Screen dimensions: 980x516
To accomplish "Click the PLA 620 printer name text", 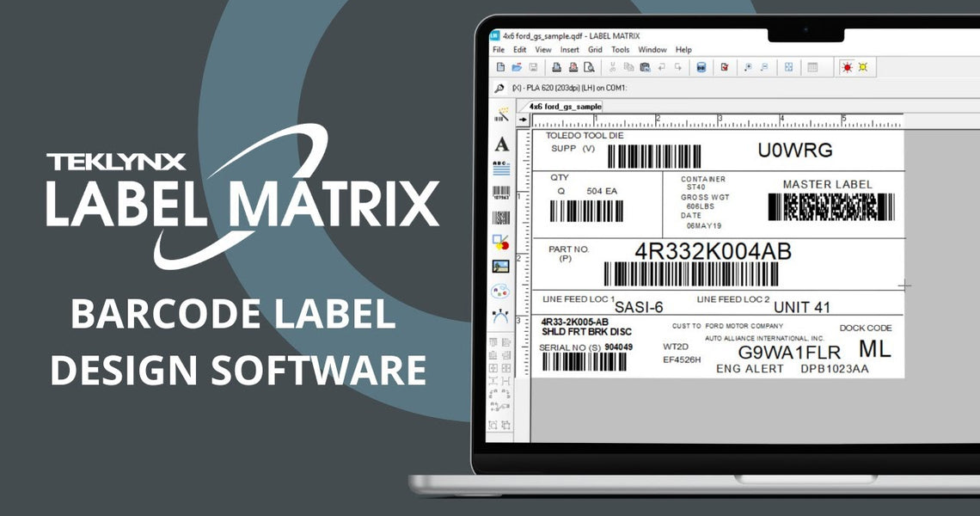I will coord(569,89).
